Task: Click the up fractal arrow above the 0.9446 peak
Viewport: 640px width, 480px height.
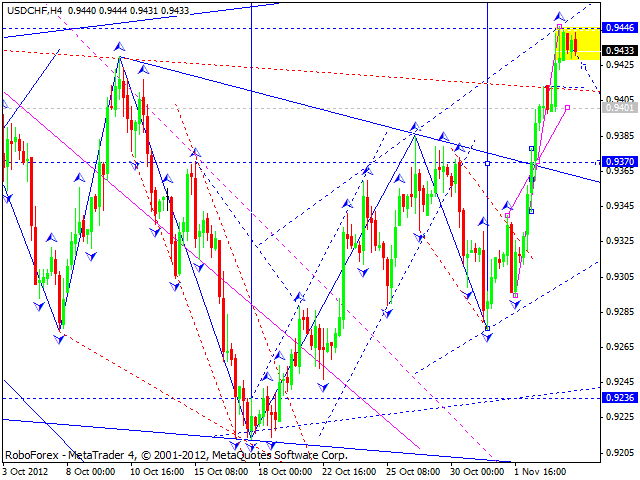Action: [560, 17]
